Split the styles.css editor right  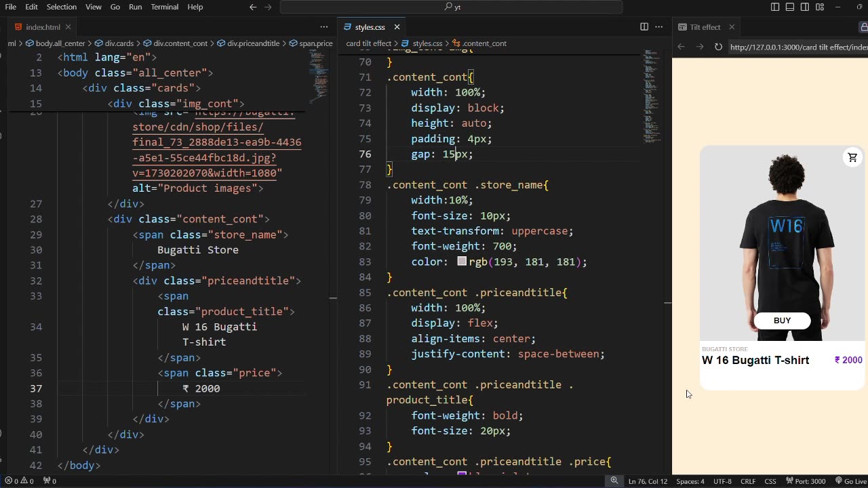coord(644,27)
